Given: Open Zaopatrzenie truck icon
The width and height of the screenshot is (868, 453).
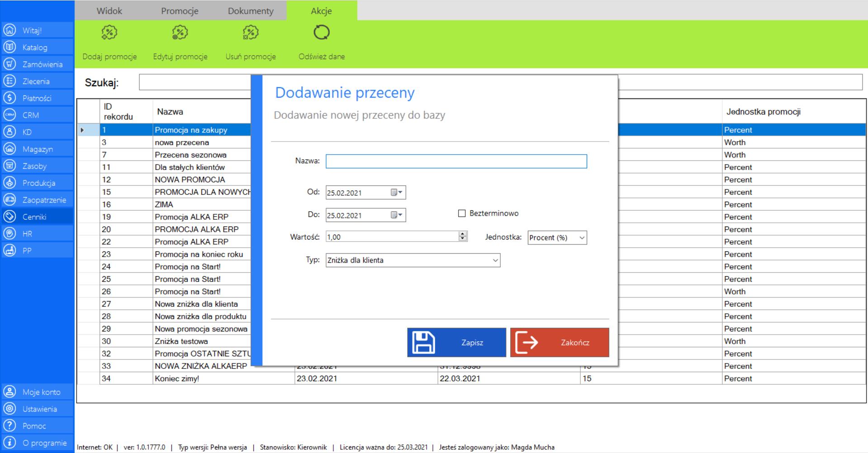Looking at the screenshot, I should click(x=9, y=200).
